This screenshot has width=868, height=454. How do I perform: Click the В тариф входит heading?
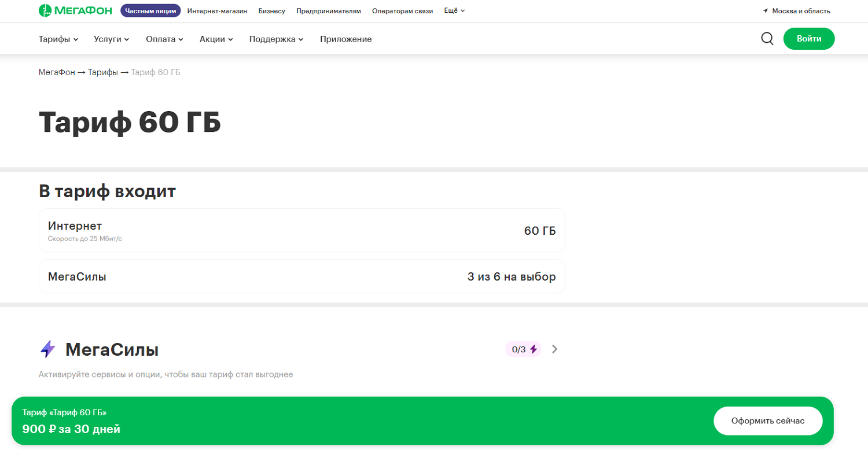click(x=107, y=191)
